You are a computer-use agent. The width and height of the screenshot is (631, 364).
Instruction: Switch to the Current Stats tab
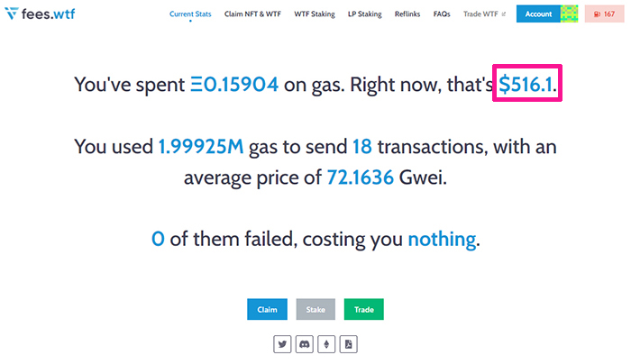click(190, 14)
